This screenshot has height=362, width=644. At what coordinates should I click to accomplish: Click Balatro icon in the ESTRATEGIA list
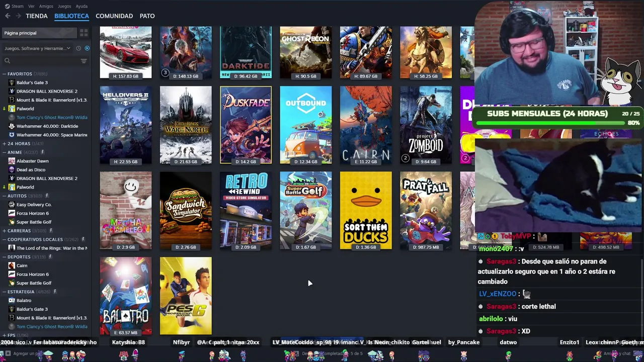pos(12,300)
